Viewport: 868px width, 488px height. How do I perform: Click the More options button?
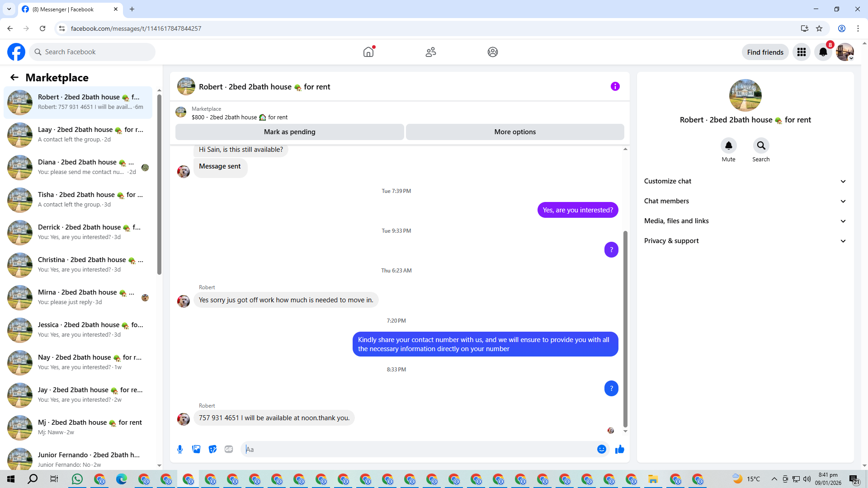(x=514, y=132)
